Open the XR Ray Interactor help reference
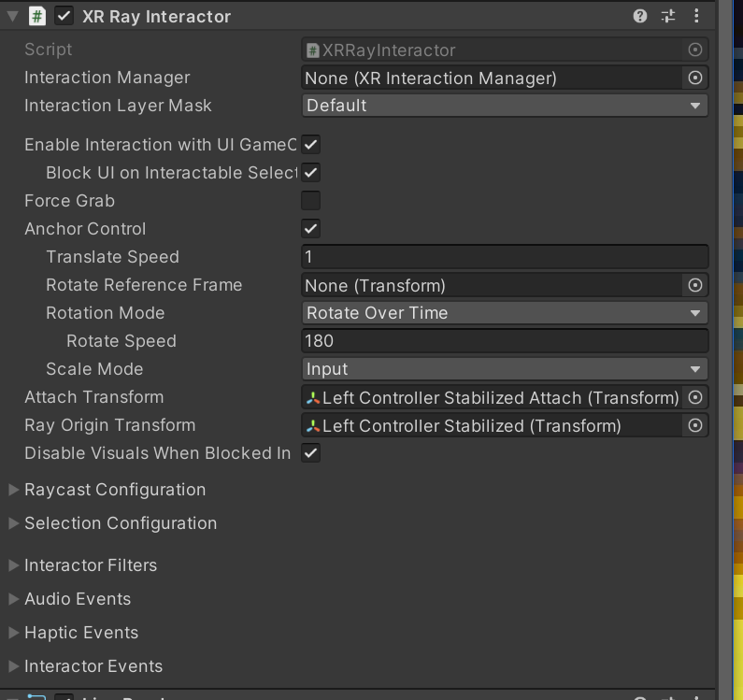The height and width of the screenshot is (700, 743). point(640,16)
